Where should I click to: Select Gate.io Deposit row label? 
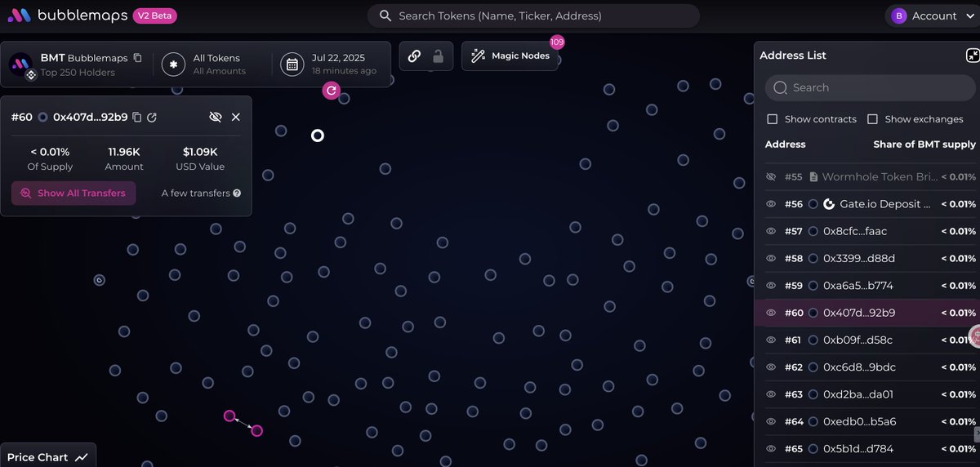[885, 204]
